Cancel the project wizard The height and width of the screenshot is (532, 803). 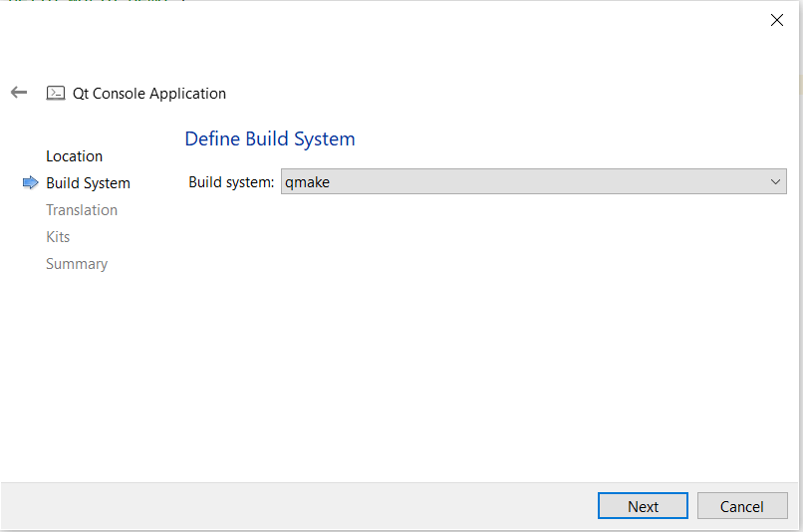tap(741, 506)
